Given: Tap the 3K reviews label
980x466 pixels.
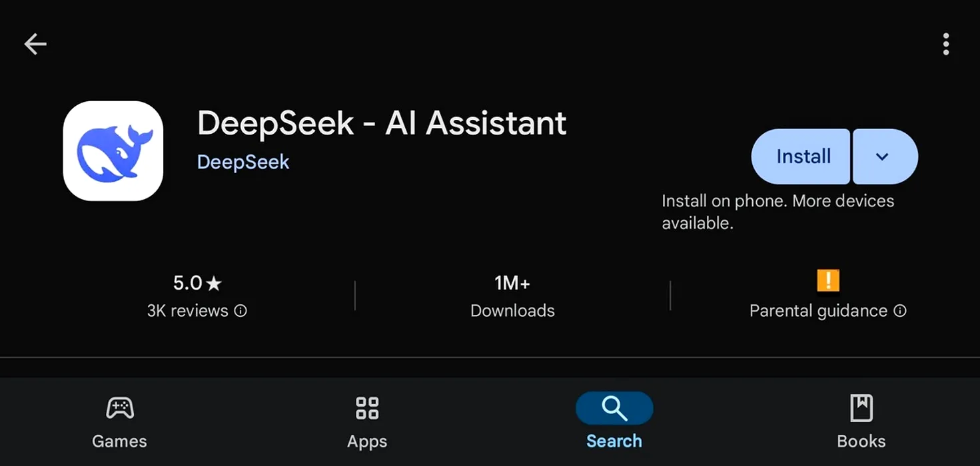Looking at the screenshot, I should (188, 311).
